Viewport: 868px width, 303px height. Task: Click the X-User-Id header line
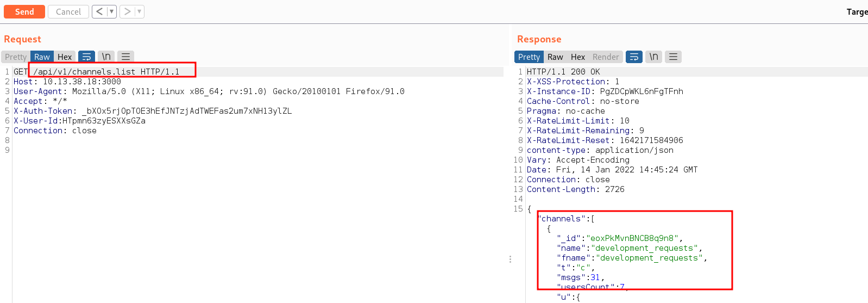[x=79, y=121]
